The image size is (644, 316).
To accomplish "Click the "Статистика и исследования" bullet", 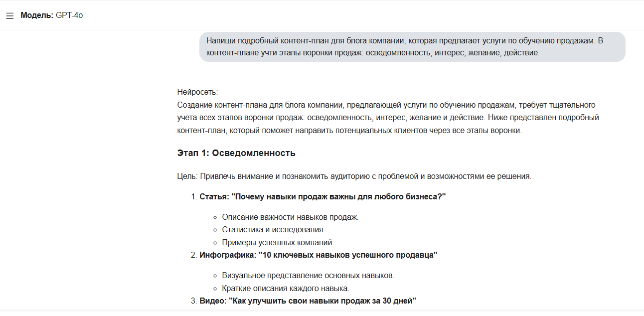I will [x=273, y=230].
